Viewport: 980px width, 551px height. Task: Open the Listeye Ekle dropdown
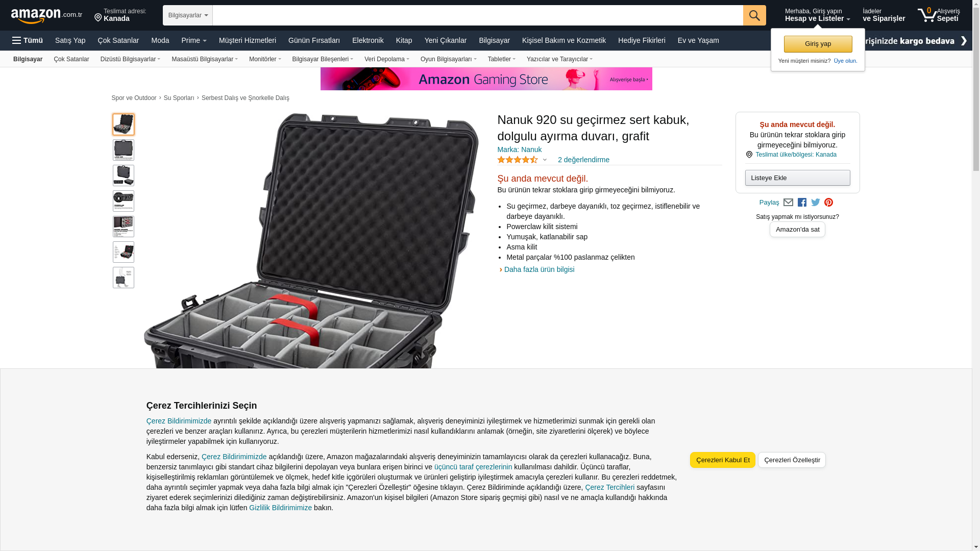[797, 178]
